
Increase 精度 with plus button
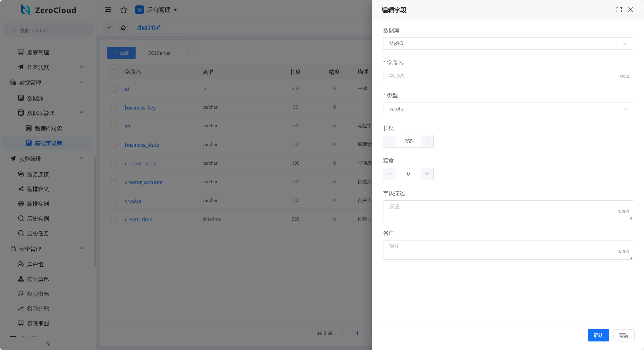click(427, 174)
